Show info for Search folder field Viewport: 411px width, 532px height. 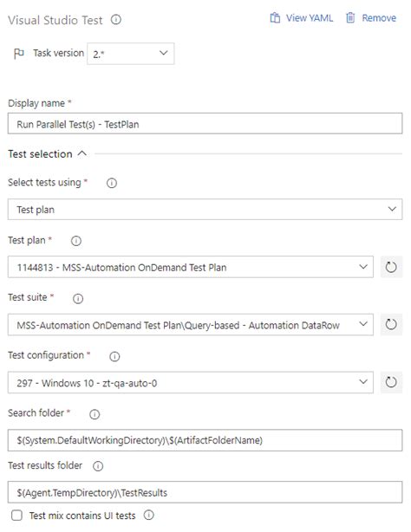coord(95,414)
